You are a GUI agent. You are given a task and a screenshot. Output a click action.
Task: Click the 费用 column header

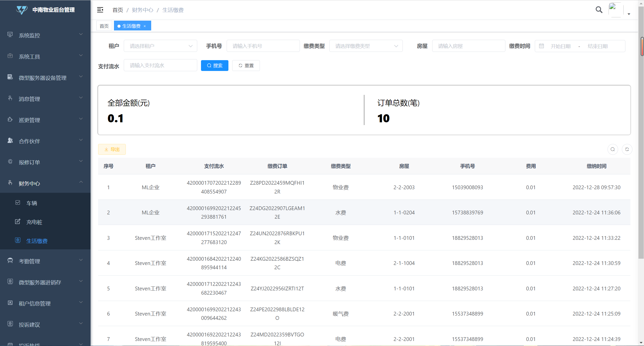531,166
